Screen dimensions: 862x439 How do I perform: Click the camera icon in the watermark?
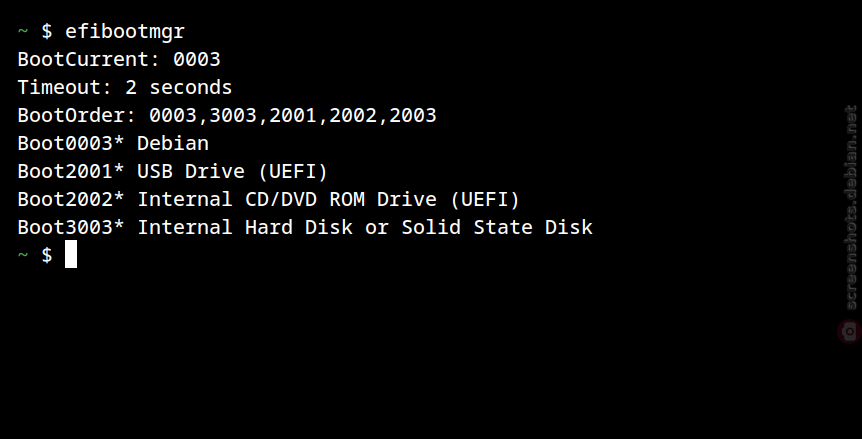(x=850, y=332)
